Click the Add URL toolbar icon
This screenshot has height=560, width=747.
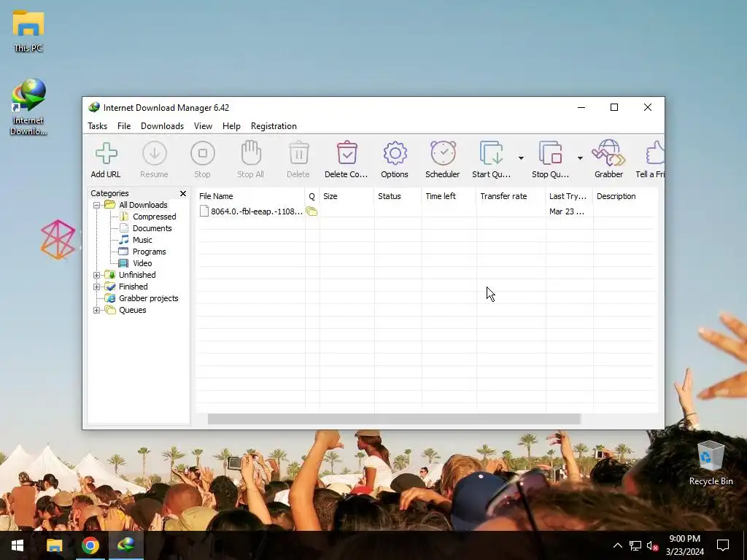106,153
